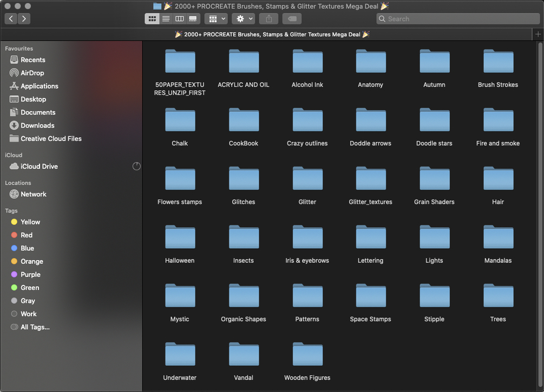The image size is (544, 392).
Task: Click the Underwater folder name label
Action: click(180, 378)
